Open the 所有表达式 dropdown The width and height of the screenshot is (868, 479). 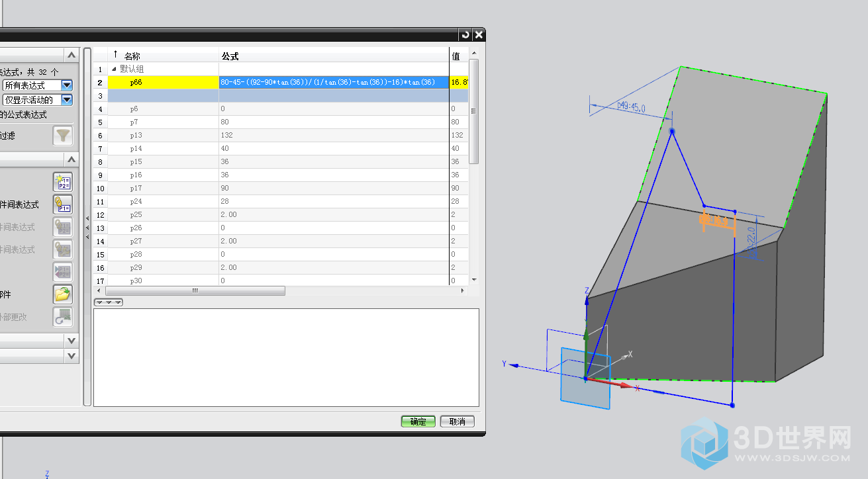(67, 85)
